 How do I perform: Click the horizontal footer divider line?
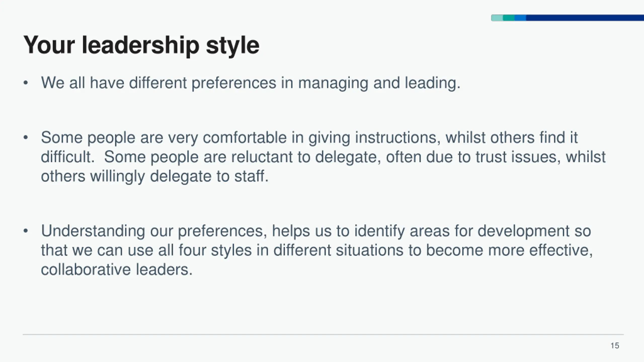click(323, 335)
